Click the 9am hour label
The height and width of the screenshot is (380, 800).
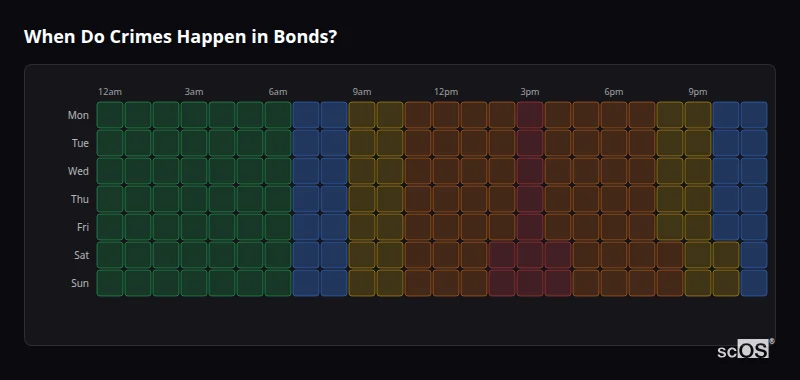(362, 92)
